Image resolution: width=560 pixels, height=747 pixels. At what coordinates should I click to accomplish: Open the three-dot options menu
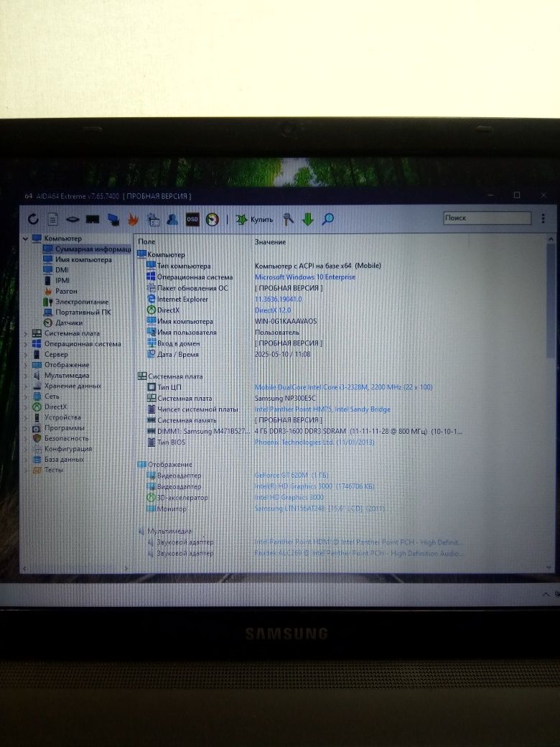point(543,218)
